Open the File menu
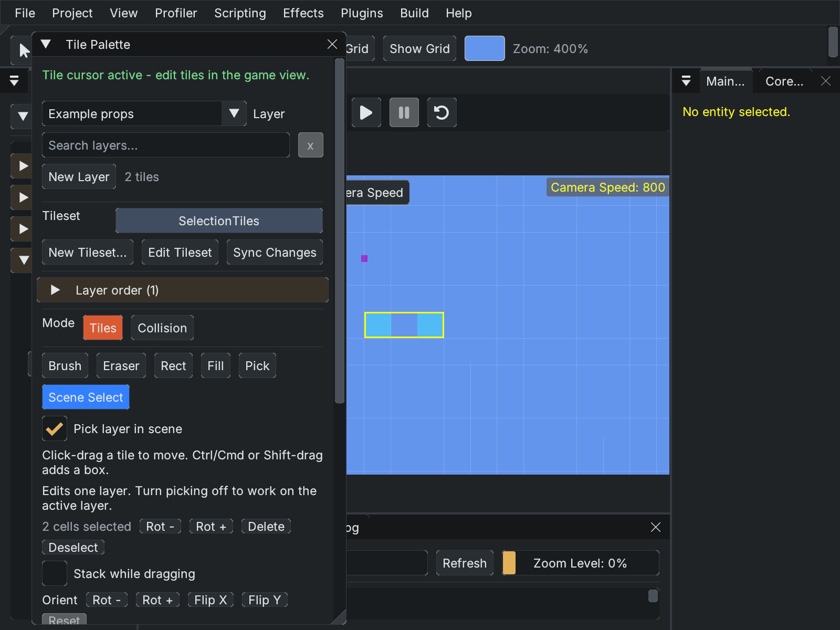 pos(25,13)
